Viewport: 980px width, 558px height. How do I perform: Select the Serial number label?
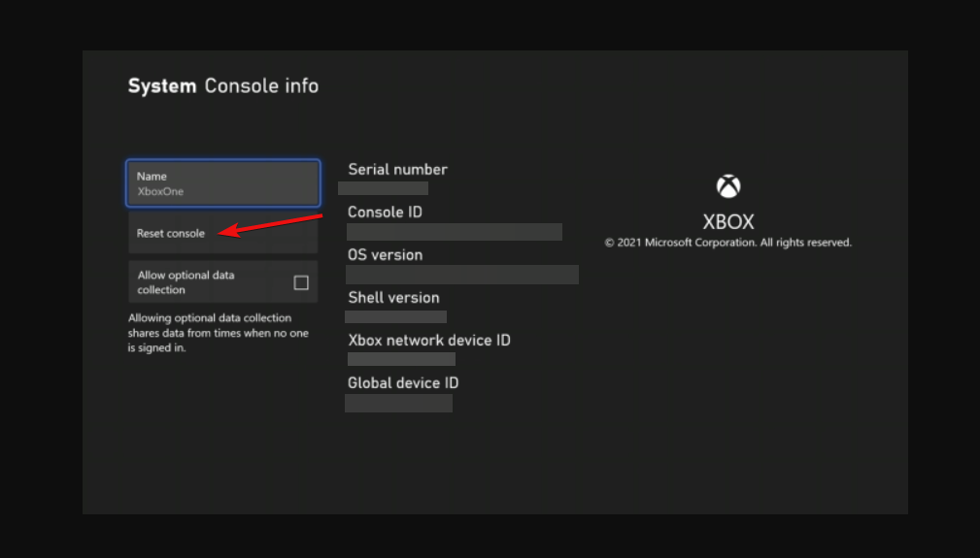click(x=397, y=169)
